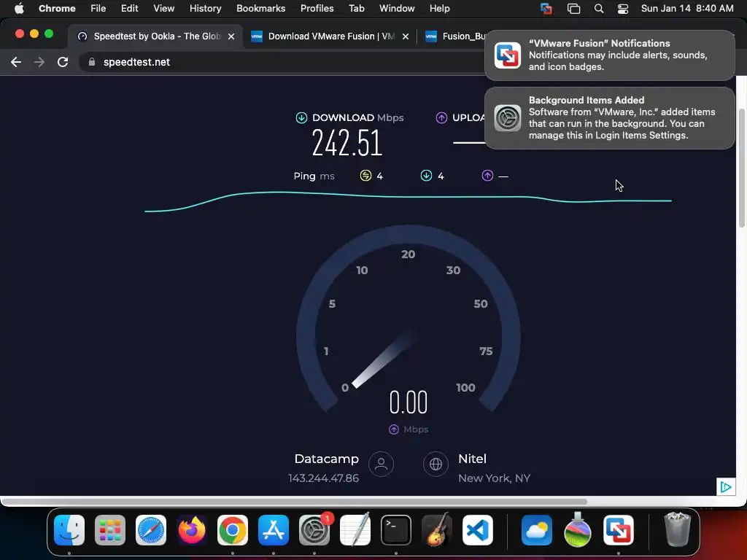
Task: Open System Settings with the badge in the Dock
Action: pos(314,530)
